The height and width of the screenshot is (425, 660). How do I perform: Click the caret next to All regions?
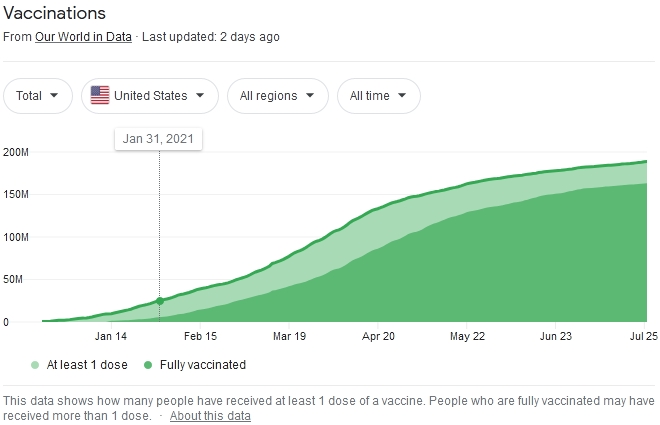tap(310, 96)
